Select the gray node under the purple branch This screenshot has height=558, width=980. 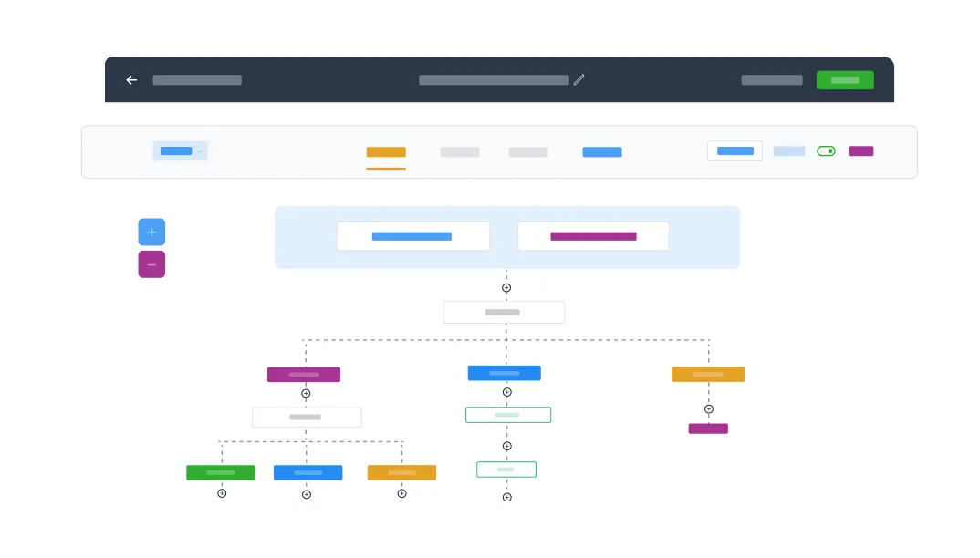[307, 418]
